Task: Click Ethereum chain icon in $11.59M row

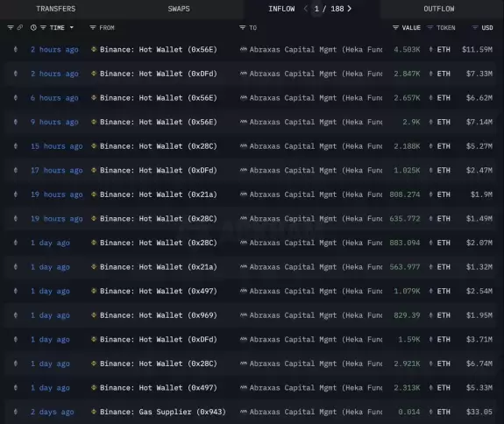Action: point(16,49)
